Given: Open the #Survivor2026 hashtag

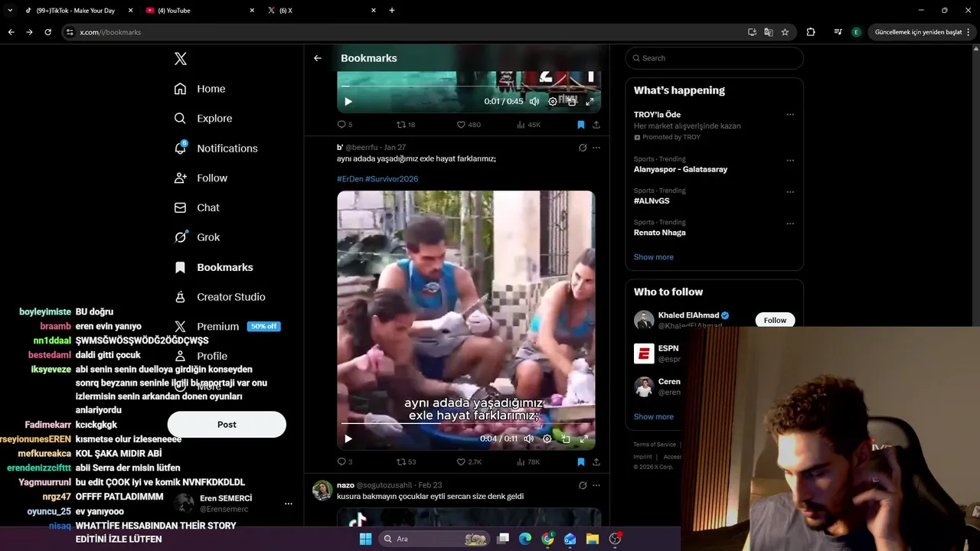Looking at the screenshot, I should coord(392,179).
